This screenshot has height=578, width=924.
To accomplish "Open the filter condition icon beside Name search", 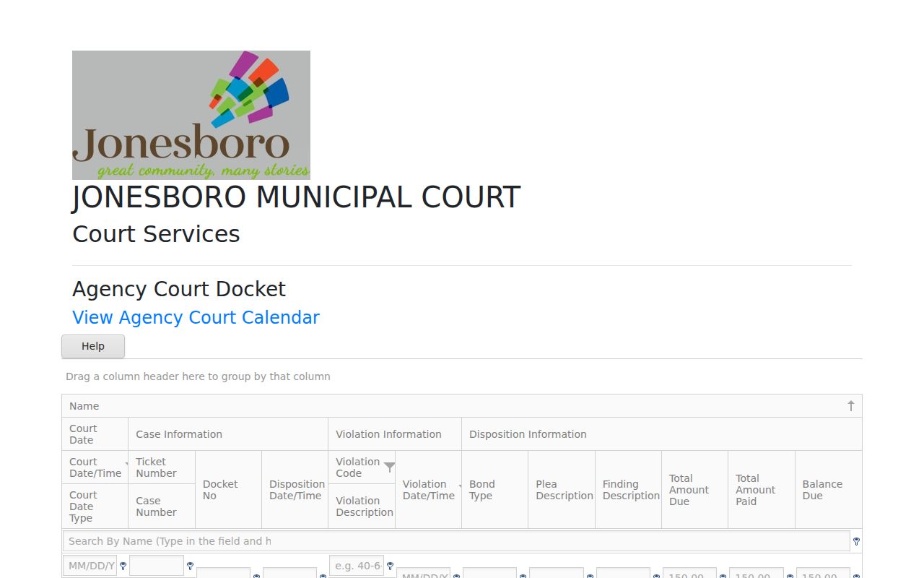I will (x=856, y=541).
